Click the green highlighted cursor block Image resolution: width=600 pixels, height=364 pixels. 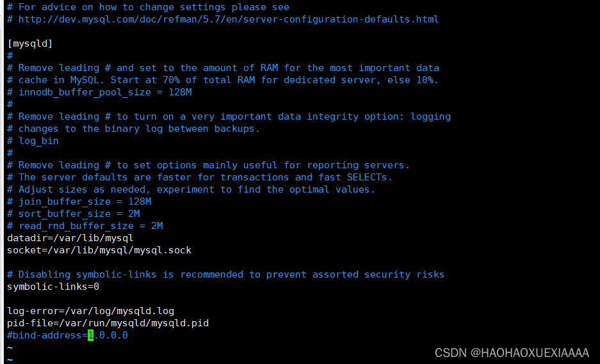[x=90, y=335]
